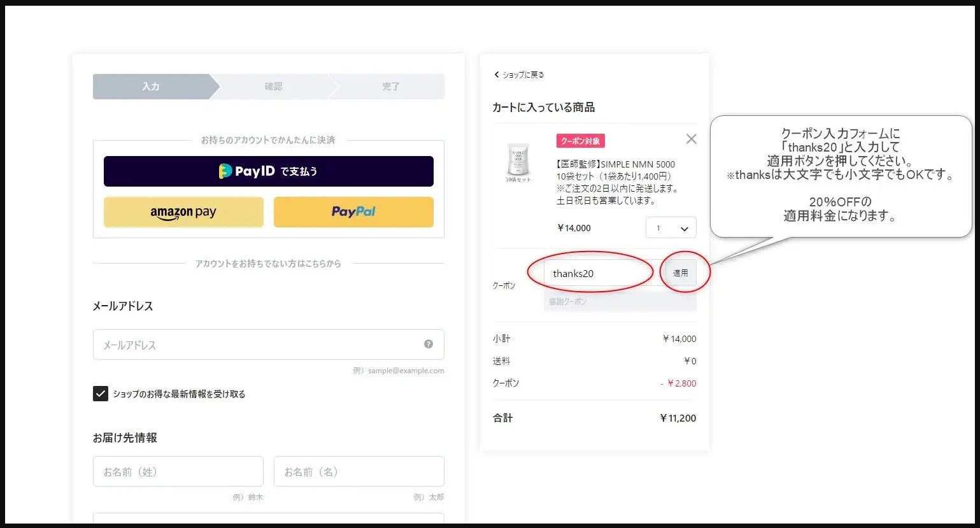Select the 入力 step tab
The width and height of the screenshot is (980, 528).
[151, 87]
